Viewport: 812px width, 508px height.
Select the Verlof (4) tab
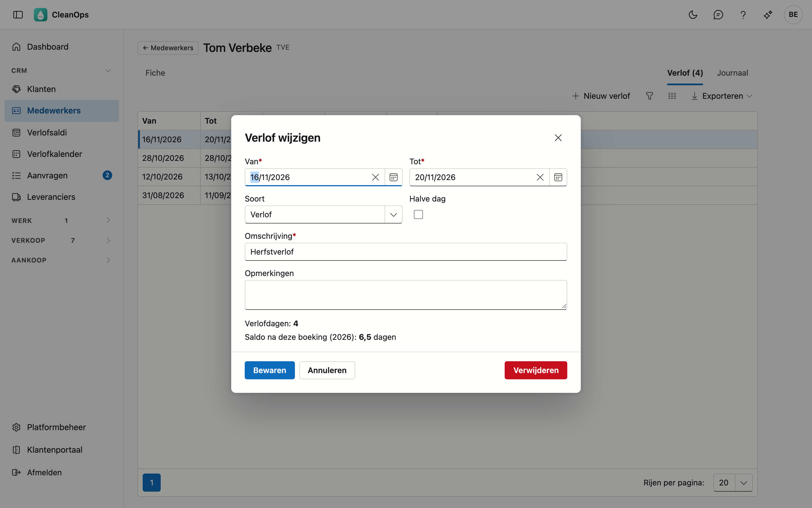pyautogui.click(x=685, y=73)
